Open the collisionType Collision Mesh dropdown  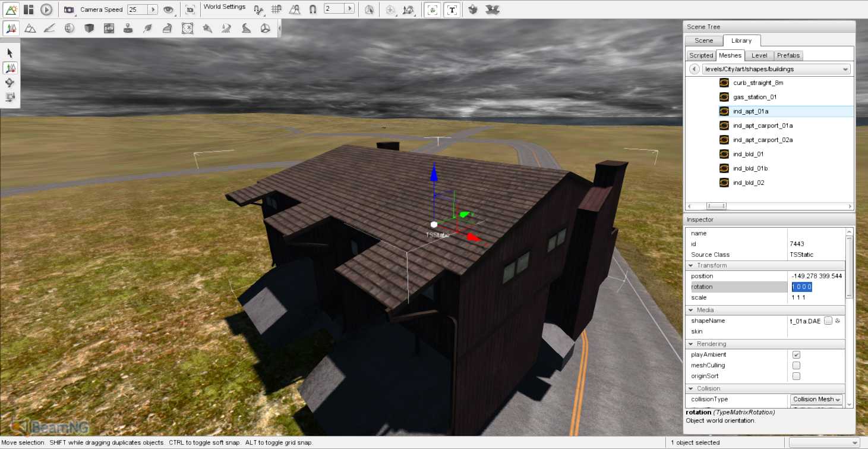point(816,400)
